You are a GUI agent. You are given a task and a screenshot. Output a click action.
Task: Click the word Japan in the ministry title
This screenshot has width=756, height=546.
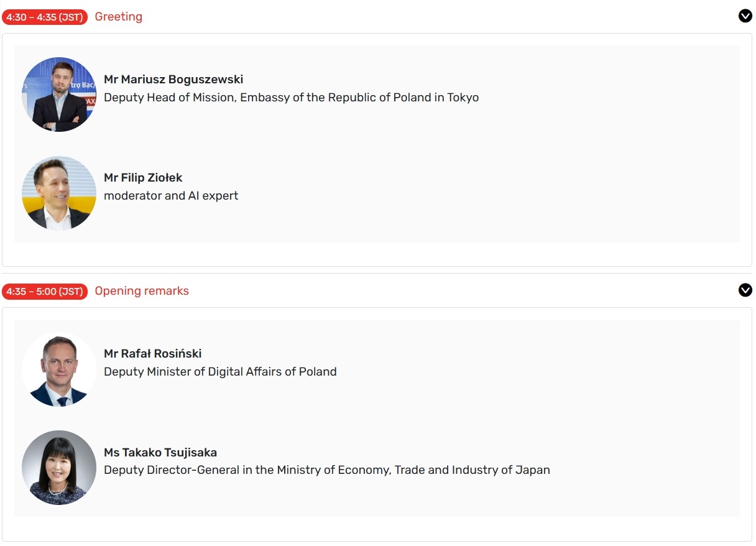pos(533,470)
